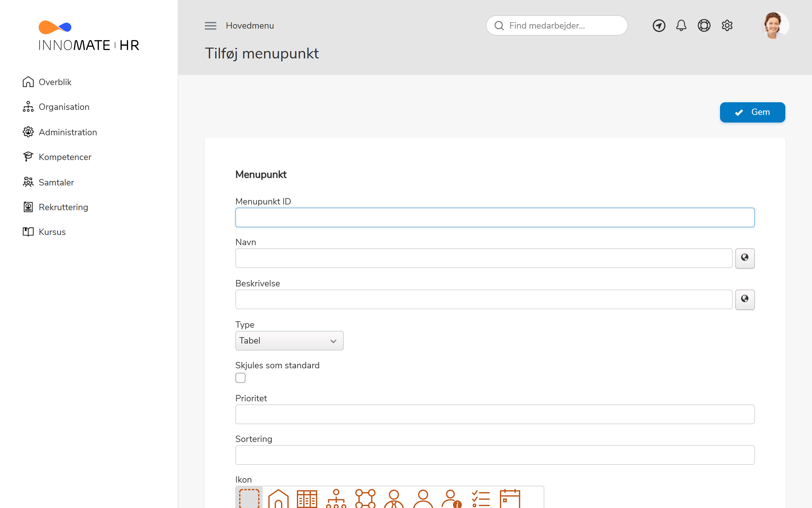The width and height of the screenshot is (812, 508).
Task: Select the empty dashed-square icon option
Action: (x=249, y=498)
